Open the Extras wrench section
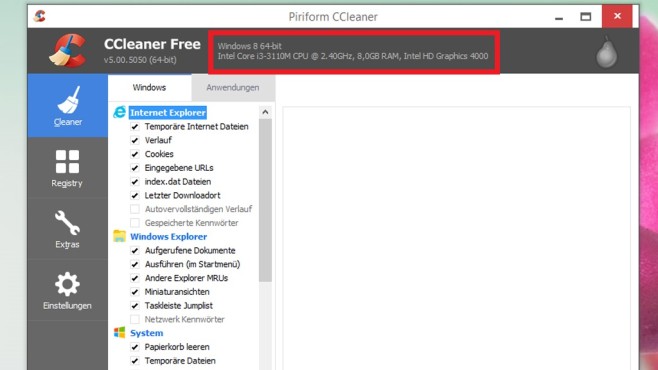 [x=67, y=229]
